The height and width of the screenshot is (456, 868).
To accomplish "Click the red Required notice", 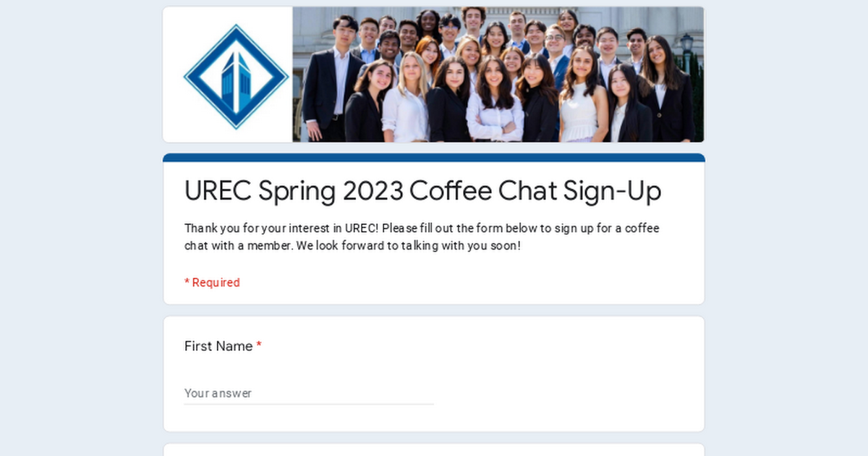I will [x=212, y=282].
